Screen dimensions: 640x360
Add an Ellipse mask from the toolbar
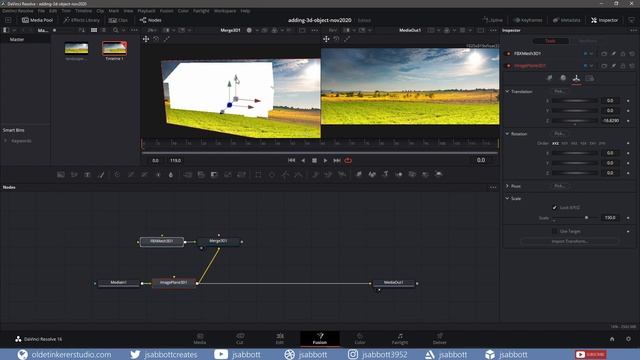[x=272, y=175]
